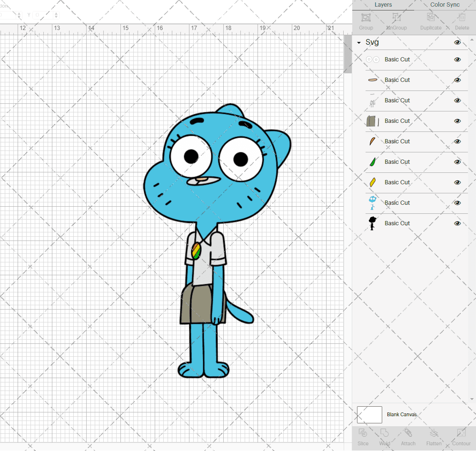Hide the black silhouette Basic Cut layer
Image resolution: width=476 pixels, height=451 pixels.
pyautogui.click(x=457, y=223)
